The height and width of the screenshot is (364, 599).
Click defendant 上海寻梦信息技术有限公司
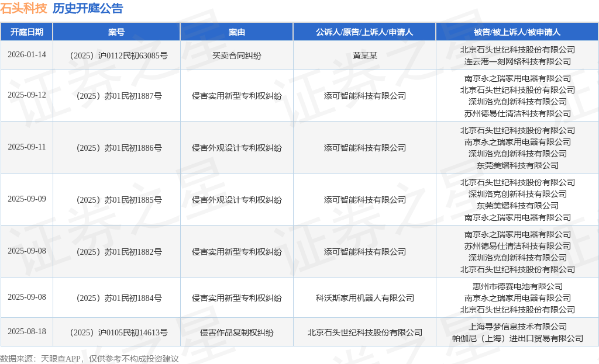pos(518,327)
